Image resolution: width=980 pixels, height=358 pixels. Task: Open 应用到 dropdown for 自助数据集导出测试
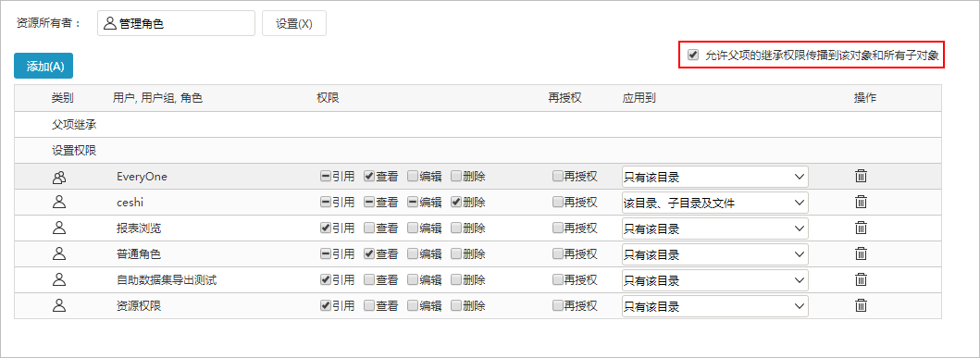pyautogui.click(x=715, y=280)
